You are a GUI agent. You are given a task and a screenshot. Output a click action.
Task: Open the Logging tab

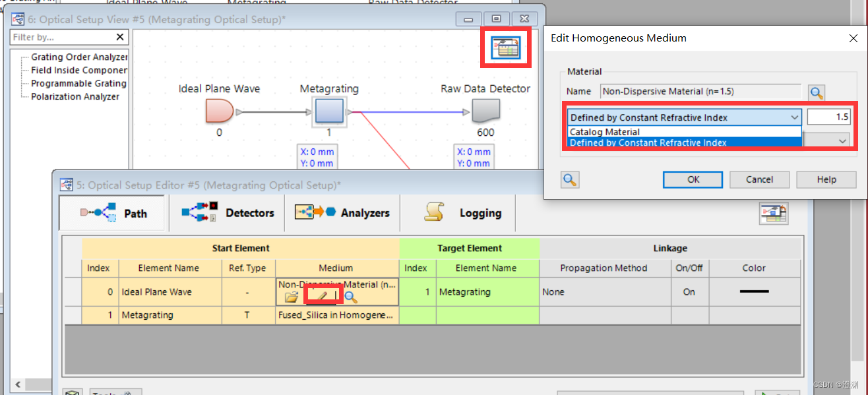pos(457,213)
